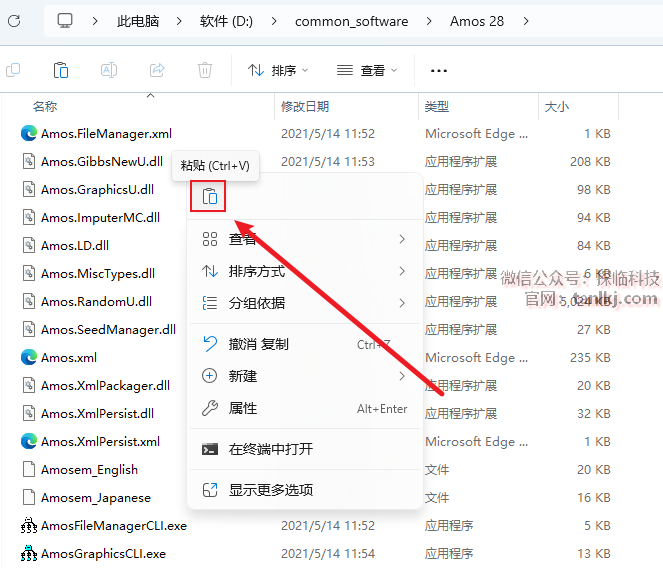Choose 属性 in context menu
663x568 pixels.
pyautogui.click(x=304, y=408)
